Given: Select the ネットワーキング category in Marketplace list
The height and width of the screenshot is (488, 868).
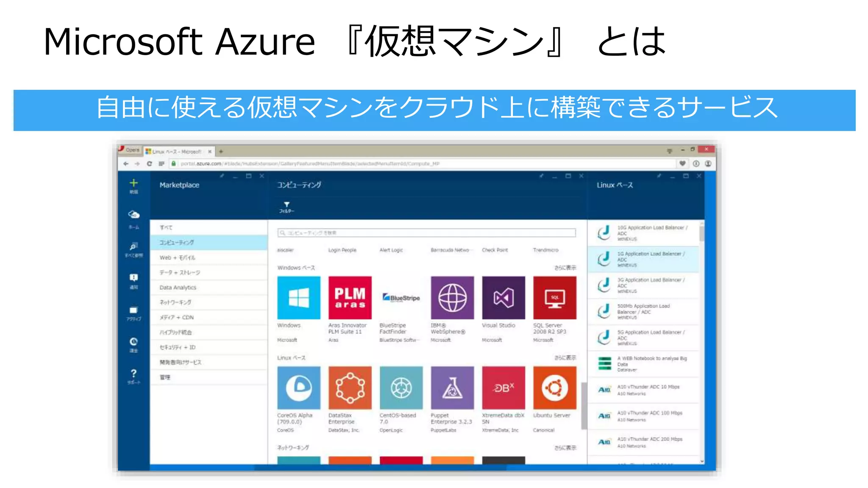Looking at the screenshot, I should 209,302.
